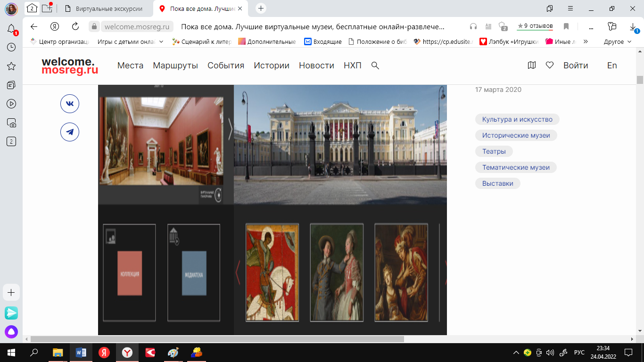Click the welcome.mosreg.ru address field
644x362 pixels.
click(x=137, y=26)
